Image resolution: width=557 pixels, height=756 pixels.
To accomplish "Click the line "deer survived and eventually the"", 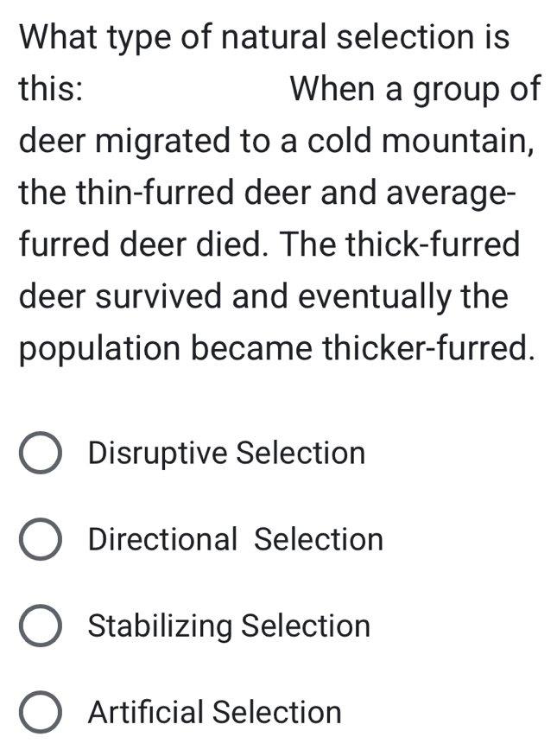I will point(263,296).
